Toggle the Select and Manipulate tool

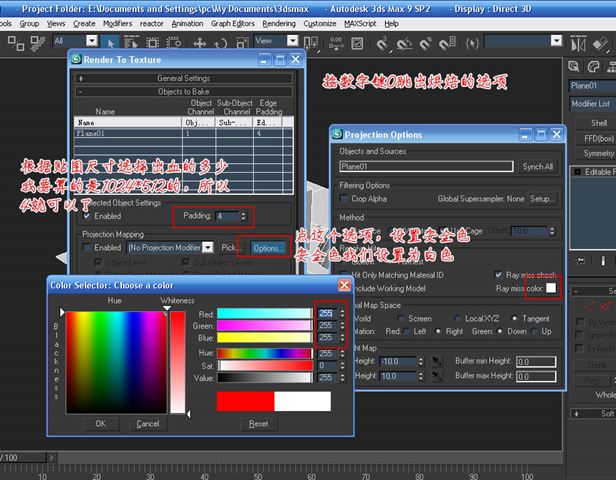point(336,42)
